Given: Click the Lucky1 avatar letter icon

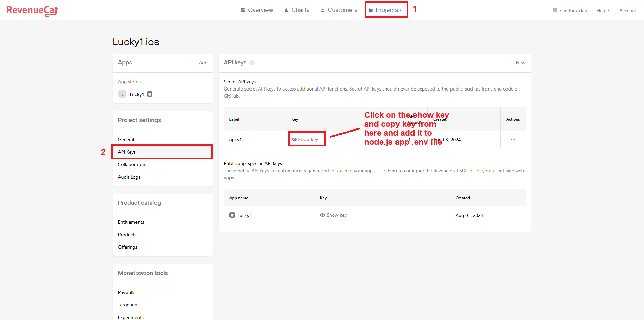Looking at the screenshot, I should (122, 94).
